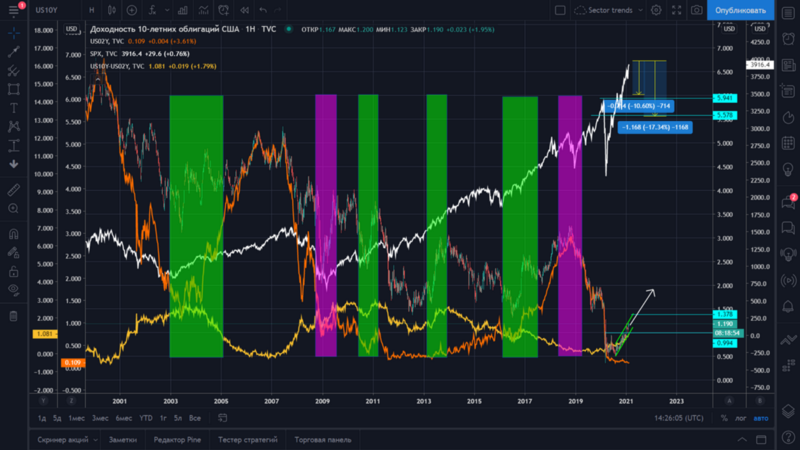This screenshot has width=800, height=450.
Task: Select the YTD time range
Action: pos(146,417)
